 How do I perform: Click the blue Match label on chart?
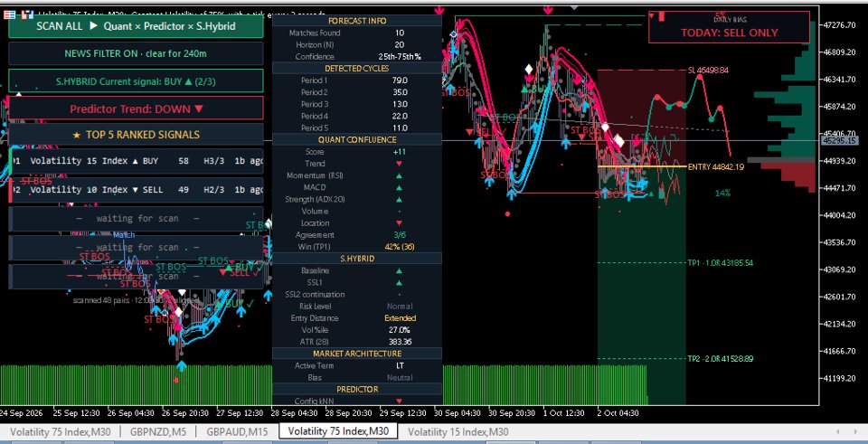point(124,235)
